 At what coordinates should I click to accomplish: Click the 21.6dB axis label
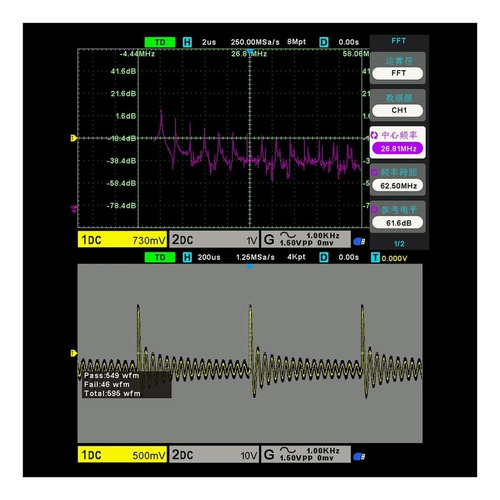123,93
